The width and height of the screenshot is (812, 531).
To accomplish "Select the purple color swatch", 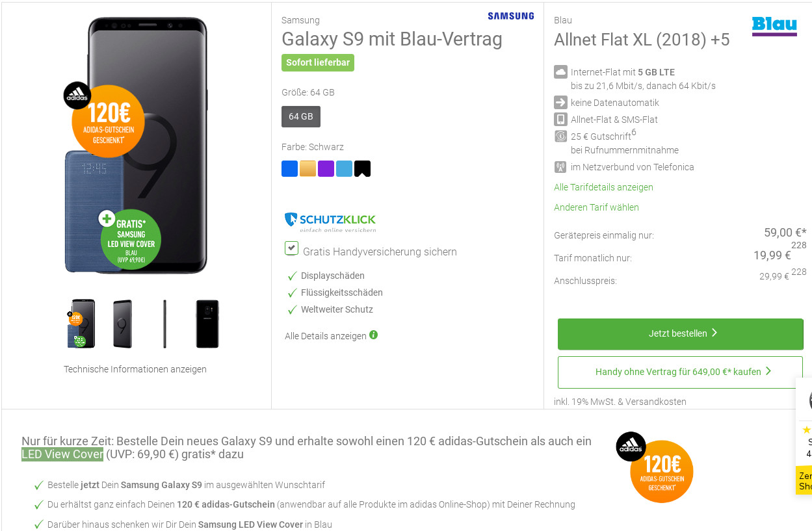I will click(326, 169).
